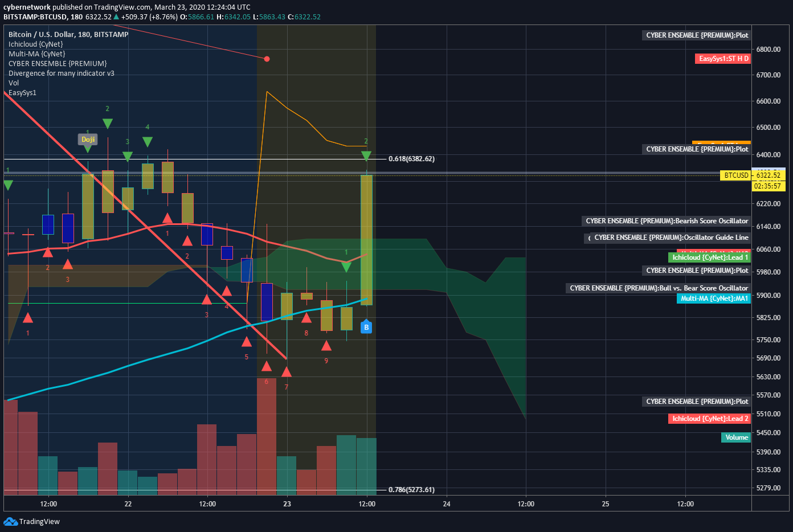Screen dimensions: 793x532
Task: Click the Ichicloud Lead 2 label
Action: [710, 419]
